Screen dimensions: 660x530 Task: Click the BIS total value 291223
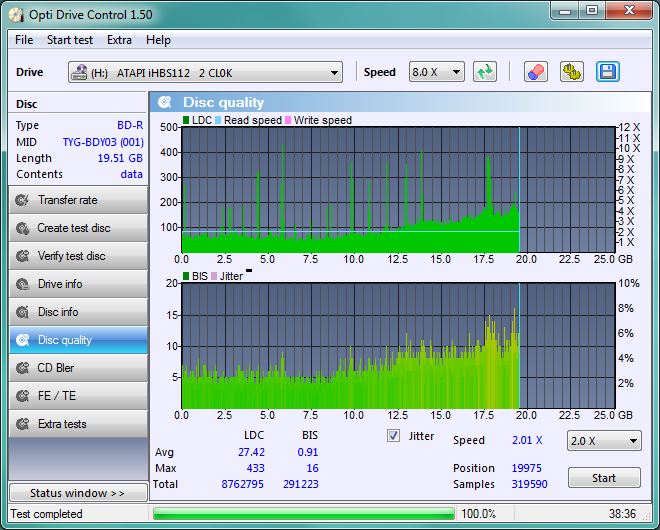(x=301, y=484)
